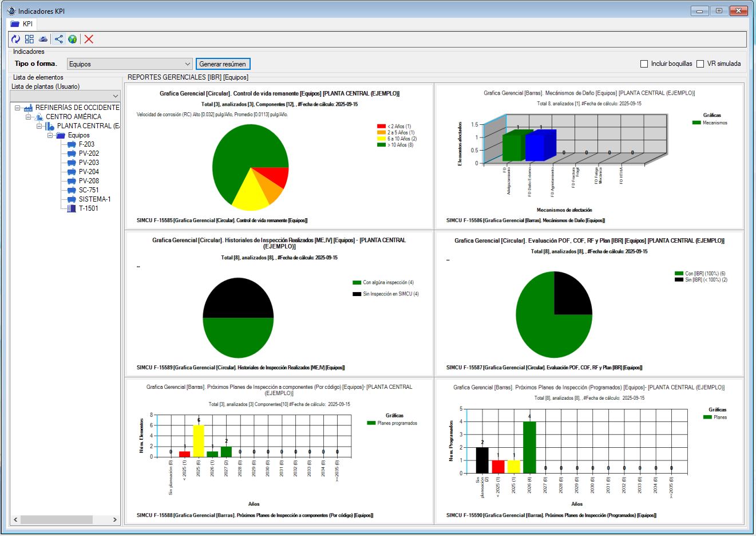Click the tower icon beside T-1501
The image size is (756, 536).
[72, 208]
